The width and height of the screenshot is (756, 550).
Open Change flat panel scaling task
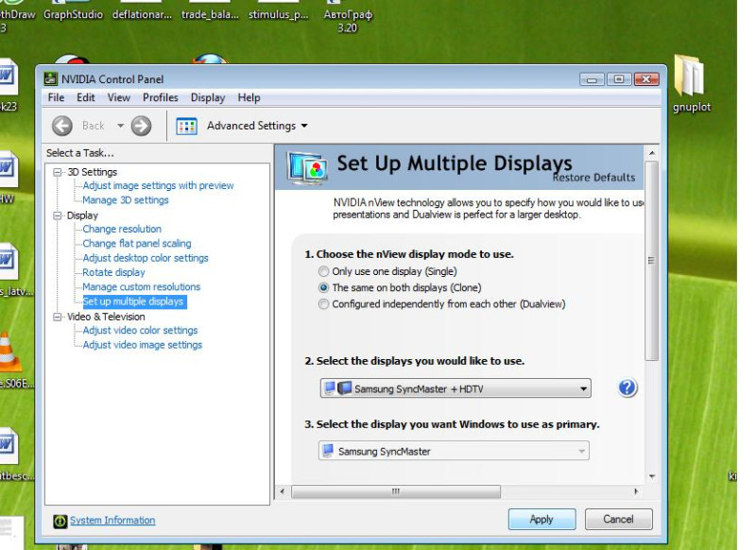pos(137,244)
